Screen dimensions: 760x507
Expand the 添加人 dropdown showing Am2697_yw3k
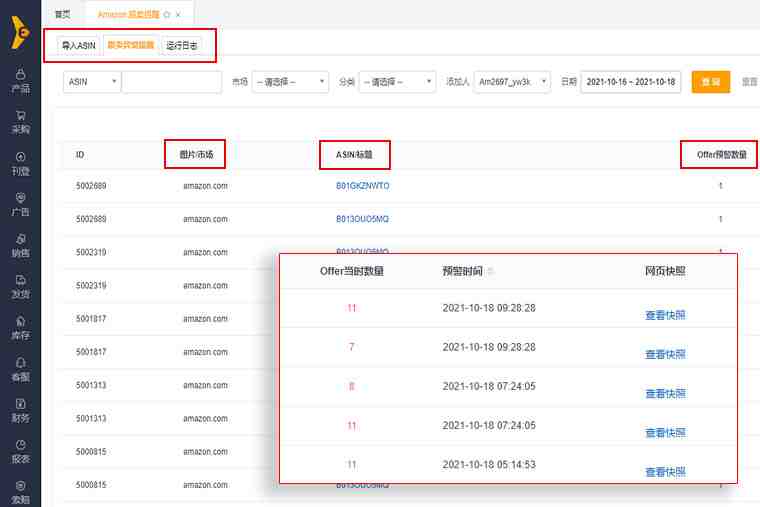[512, 82]
